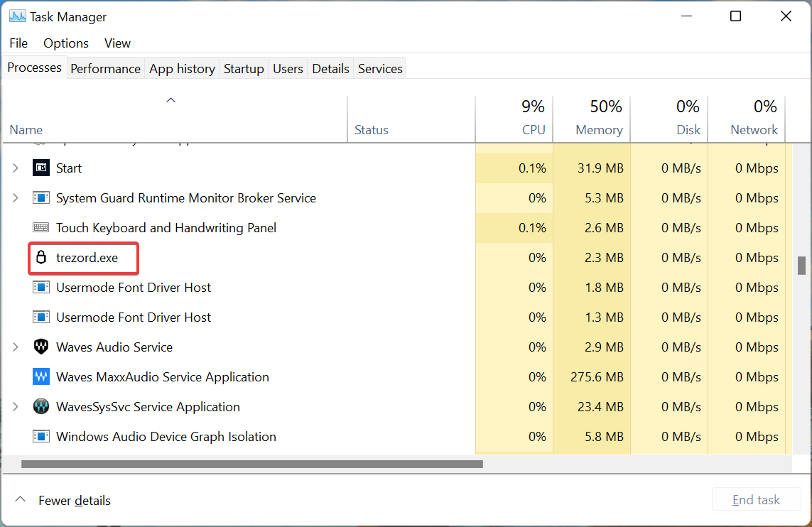Click the sort arrow above Name column
The width and height of the screenshot is (812, 527).
(171, 100)
